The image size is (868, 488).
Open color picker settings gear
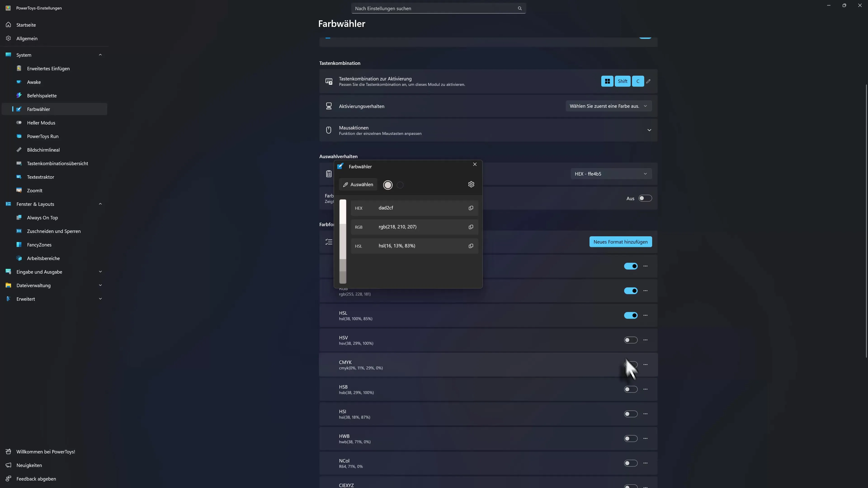click(471, 184)
